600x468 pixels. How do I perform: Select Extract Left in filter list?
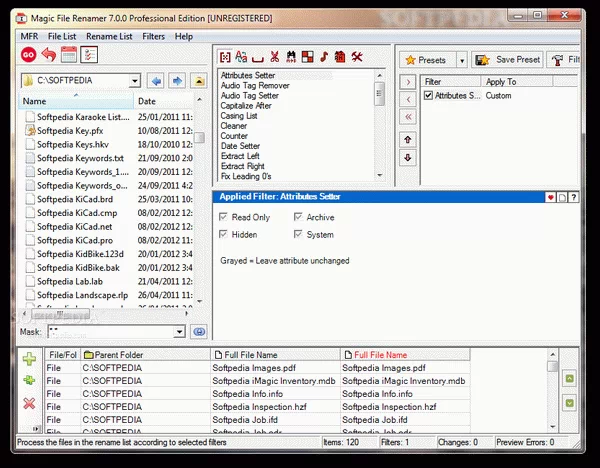[240, 156]
